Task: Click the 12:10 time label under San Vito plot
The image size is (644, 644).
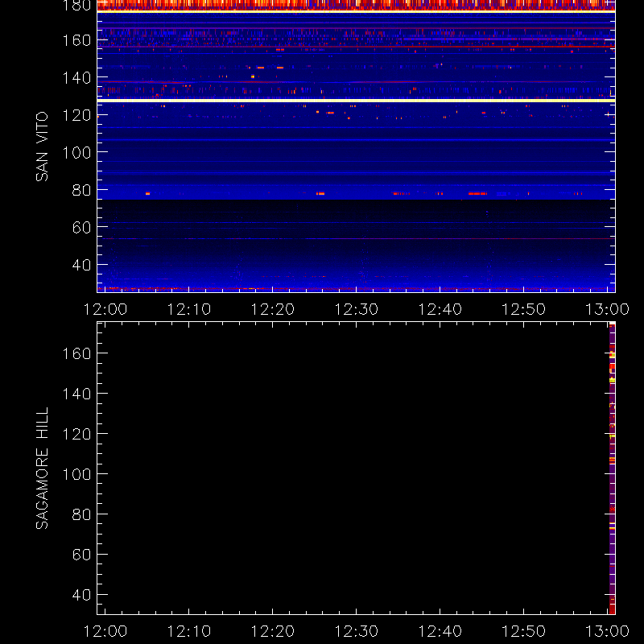Action: [189, 309]
